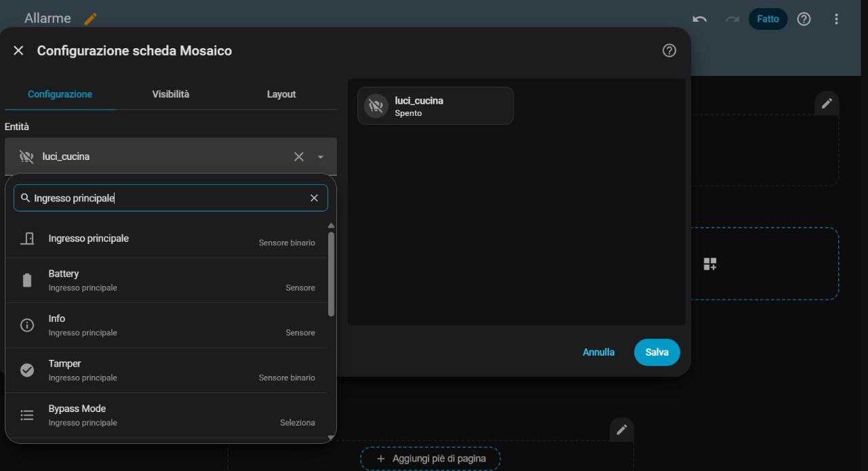This screenshot has height=471, width=868.
Task: Add a card with the grid-plus icon
Action: pyautogui.click(x=710, y=264)
